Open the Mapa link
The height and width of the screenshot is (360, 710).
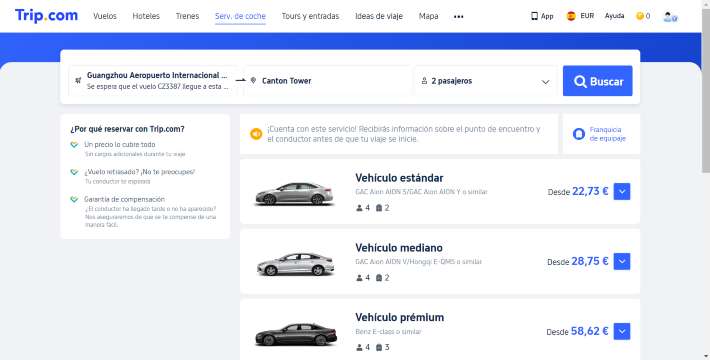click(x=428, y=16)
